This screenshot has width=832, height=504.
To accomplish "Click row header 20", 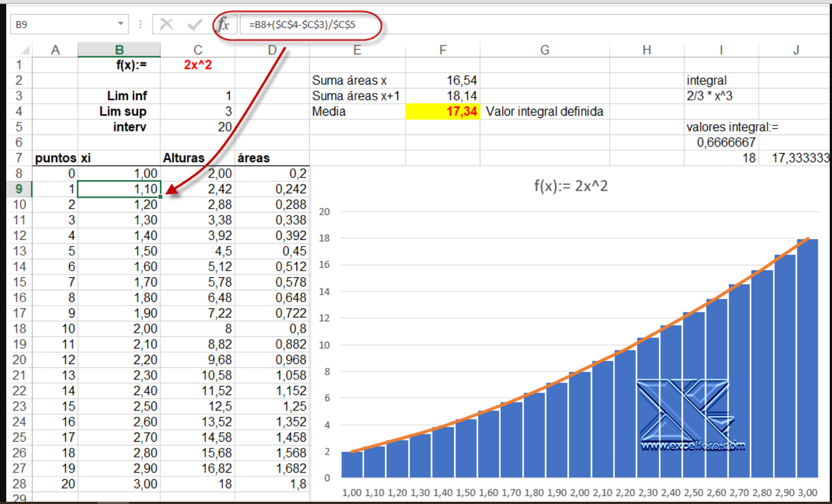I will (19, 360).
